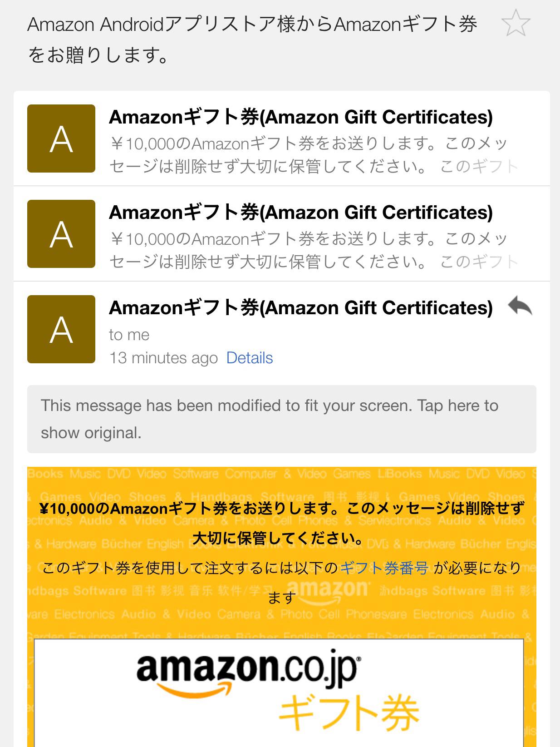Tap '13 minutes ago' timestamp
The image size is (560, 747).
coord(163,358)
